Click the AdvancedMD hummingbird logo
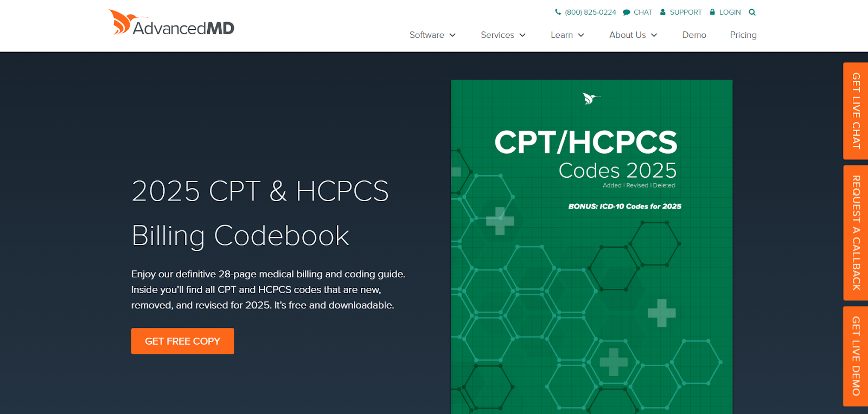Viewport: 868px width, 414px height. click(x=171, y=23)
